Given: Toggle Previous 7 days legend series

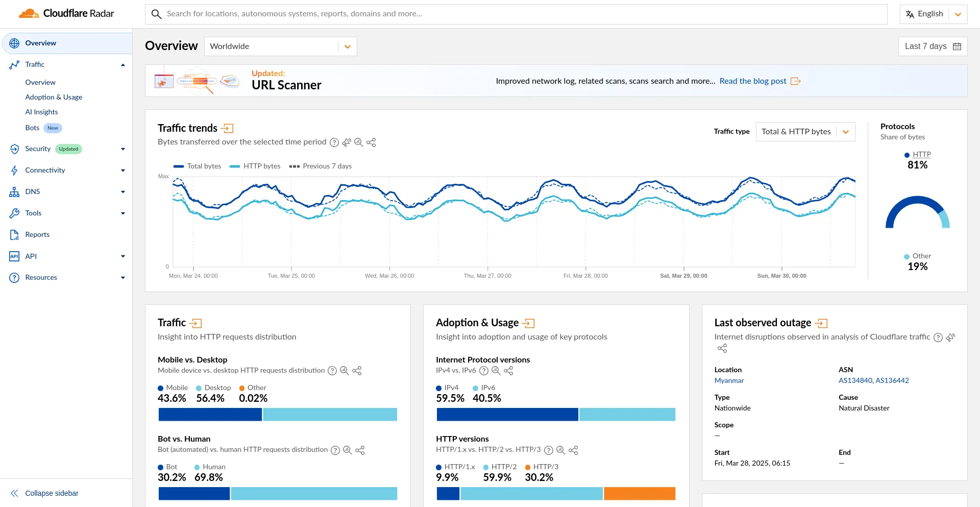Looking at the screenshot, I should pyautogui.click(x=321, y=166).
